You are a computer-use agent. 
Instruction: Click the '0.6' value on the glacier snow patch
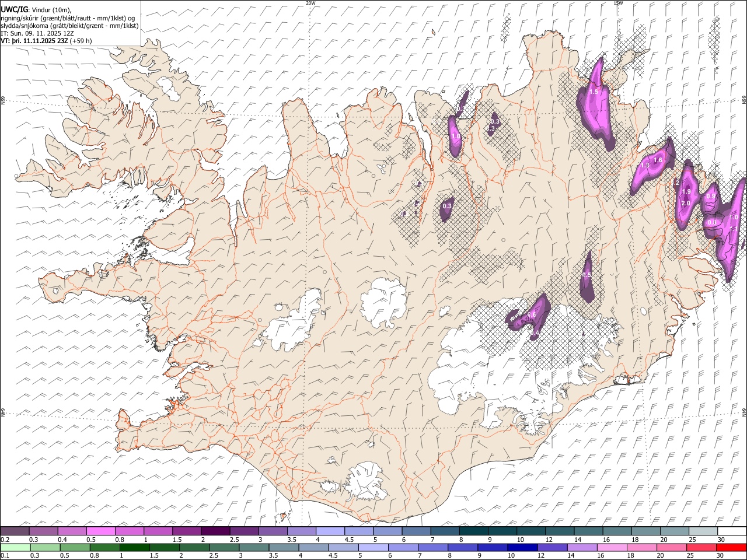click(532, 315)
